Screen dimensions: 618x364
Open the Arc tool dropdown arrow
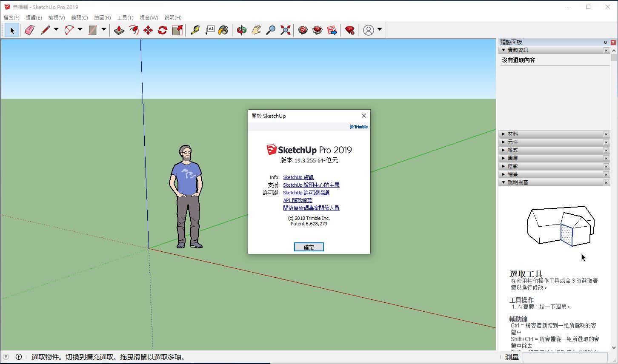pos(80,30)
